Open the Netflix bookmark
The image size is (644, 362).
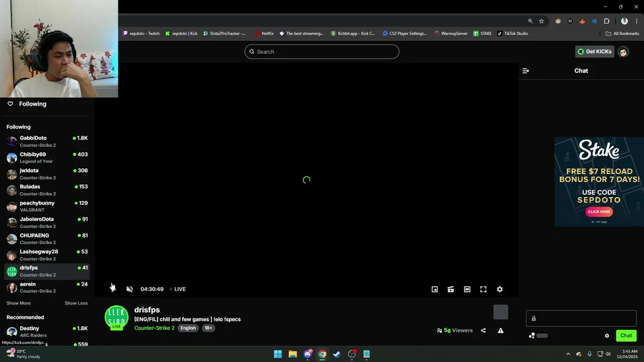coord(264,34)
